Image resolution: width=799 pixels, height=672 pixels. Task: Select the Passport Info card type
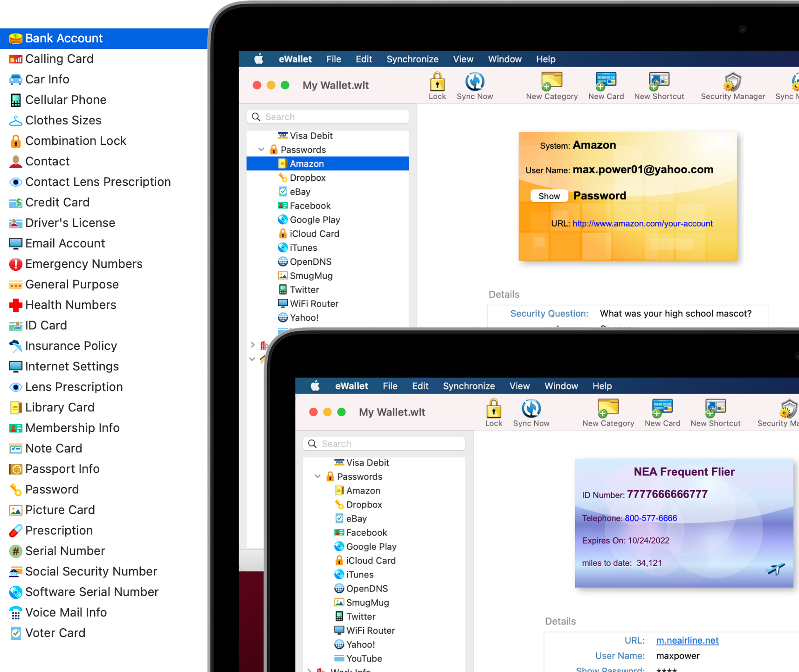(62, 469)
